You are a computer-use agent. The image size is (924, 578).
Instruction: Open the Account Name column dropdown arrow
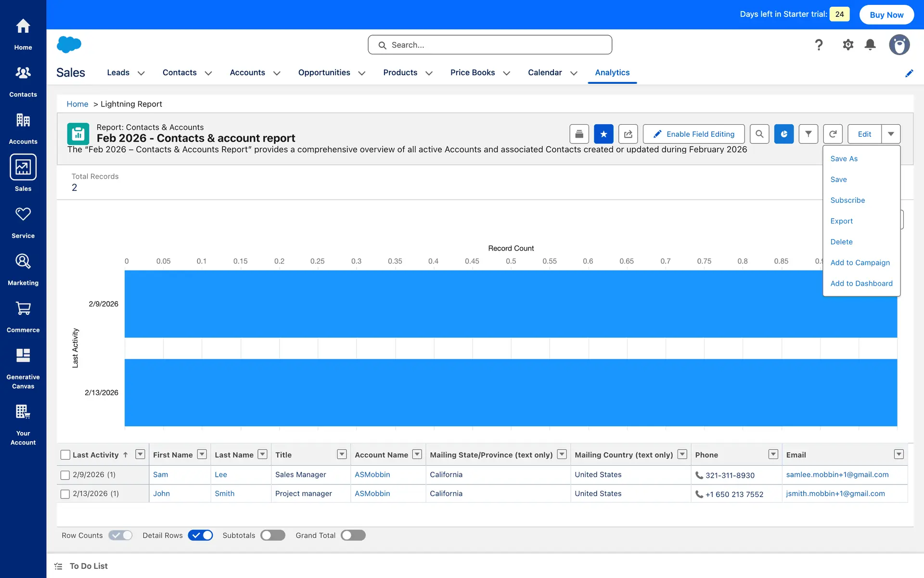417,454
